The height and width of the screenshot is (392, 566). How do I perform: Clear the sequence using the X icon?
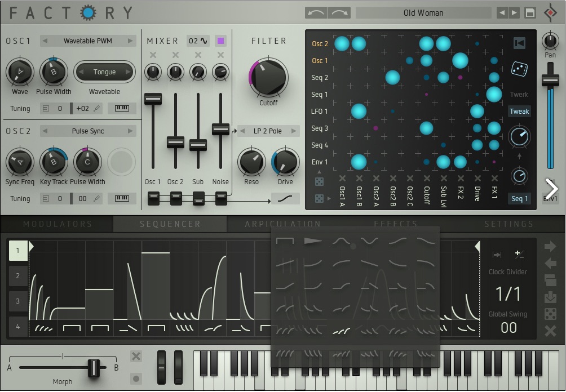tap(551, 331)
